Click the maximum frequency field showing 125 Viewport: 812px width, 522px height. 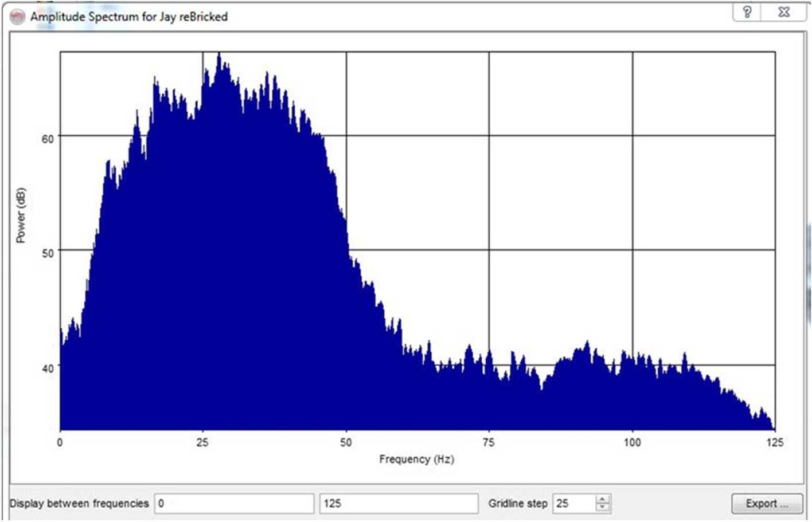coord(399,504)
